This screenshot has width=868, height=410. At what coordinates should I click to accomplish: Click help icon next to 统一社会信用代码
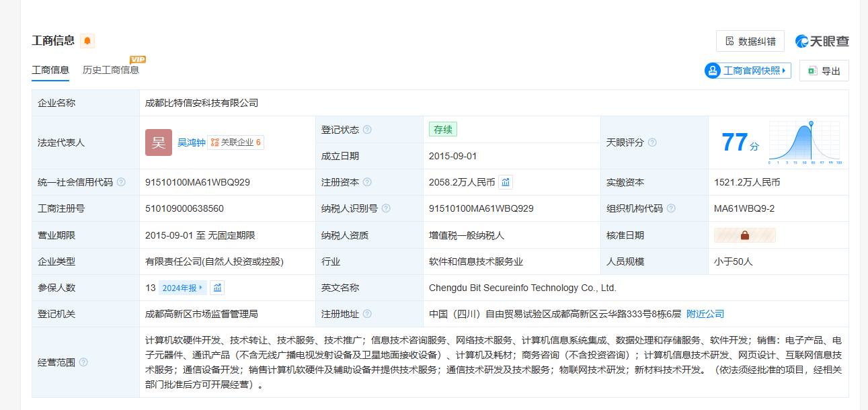(121, 182)
